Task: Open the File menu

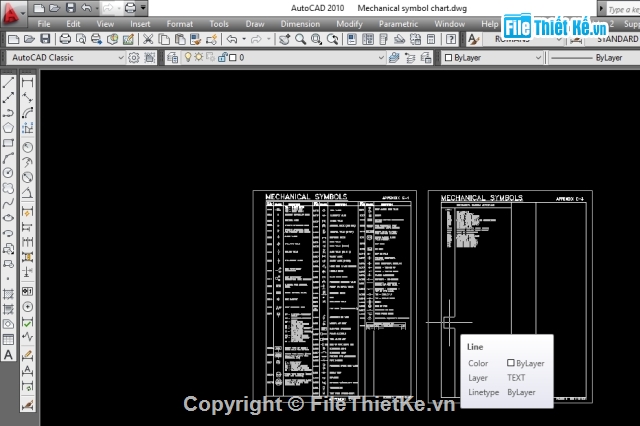Action: 44,24
